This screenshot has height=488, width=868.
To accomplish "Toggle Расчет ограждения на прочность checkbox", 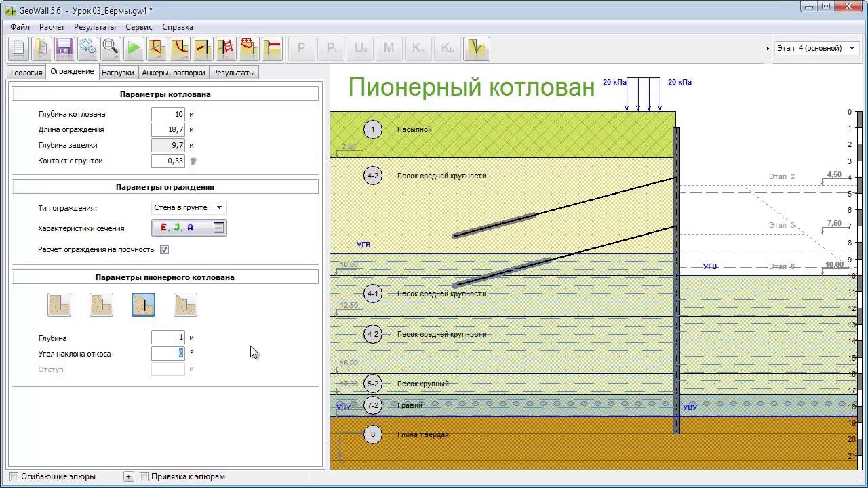I will (x=164, y=249).
